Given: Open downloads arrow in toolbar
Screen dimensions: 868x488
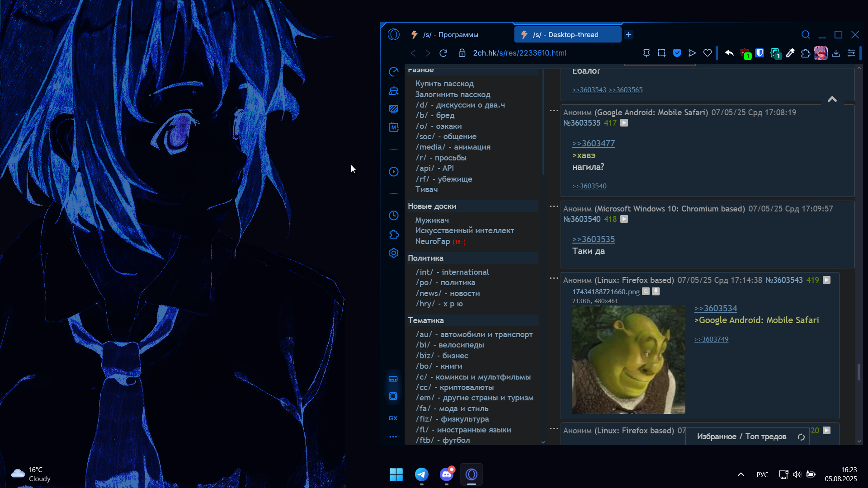Looking at the screenshot, I should pos(836,53).
